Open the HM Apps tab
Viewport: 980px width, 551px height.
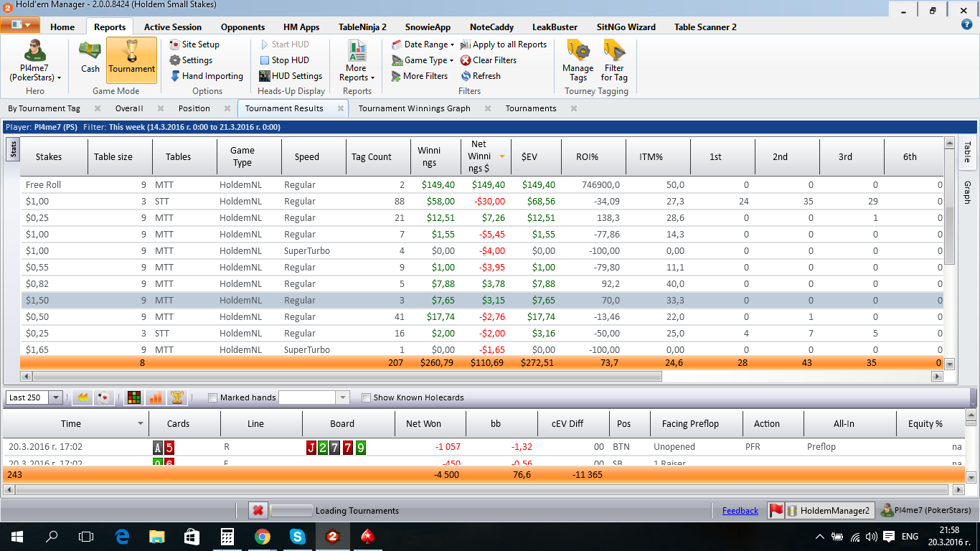301,27
